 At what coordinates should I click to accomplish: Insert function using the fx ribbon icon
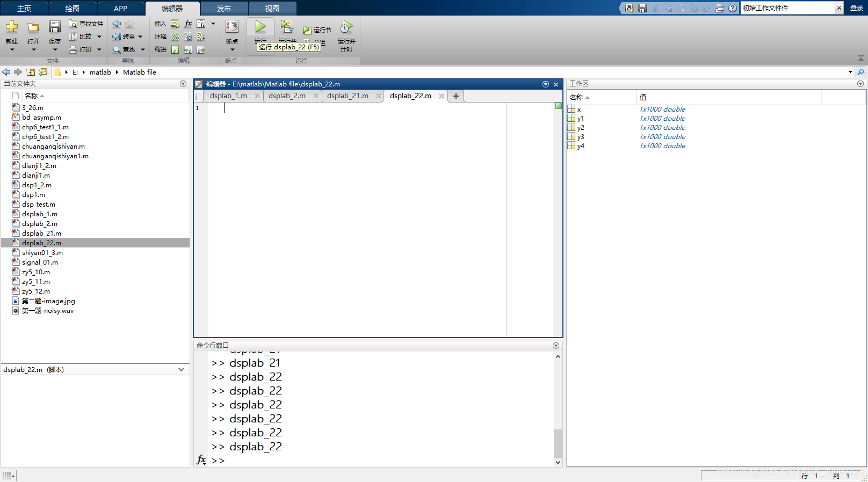coord(188,24)
